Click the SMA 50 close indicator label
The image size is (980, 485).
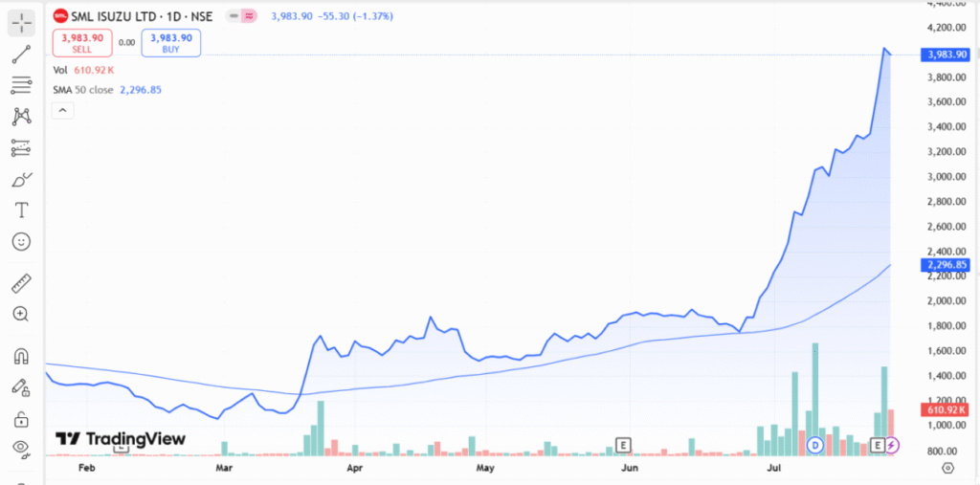pyautogui.click(x=107, y=90)
